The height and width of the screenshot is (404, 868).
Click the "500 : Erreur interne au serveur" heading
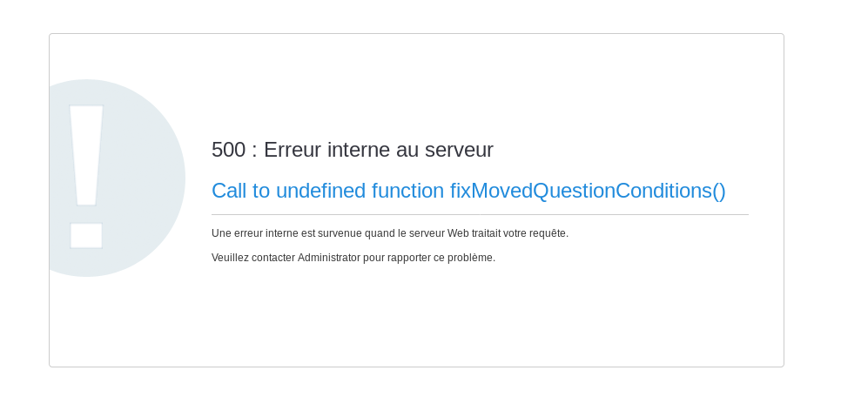pos(352,150)
